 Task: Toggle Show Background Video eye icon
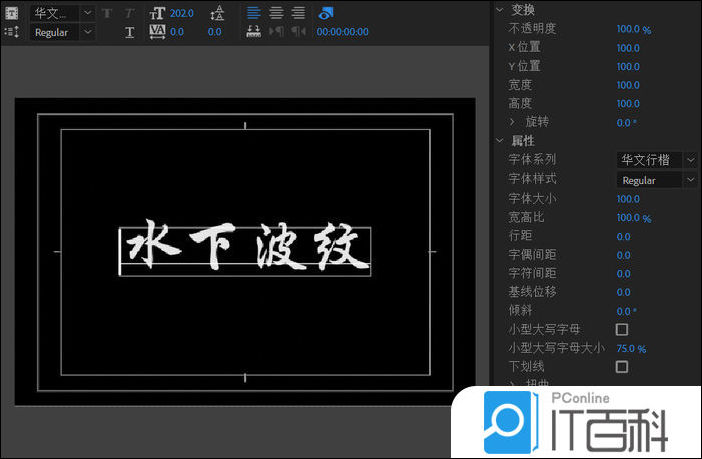click(326, 13)
